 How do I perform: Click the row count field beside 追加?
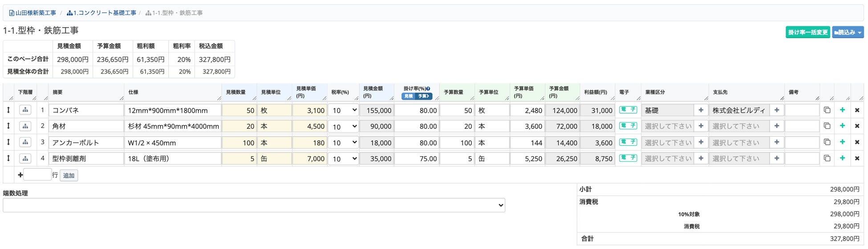pyautogui.click(x=37, y=175)
